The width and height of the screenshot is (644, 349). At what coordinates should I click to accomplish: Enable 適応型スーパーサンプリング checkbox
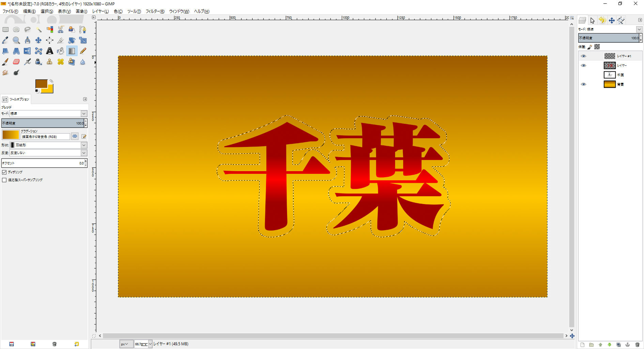[4, 180]
